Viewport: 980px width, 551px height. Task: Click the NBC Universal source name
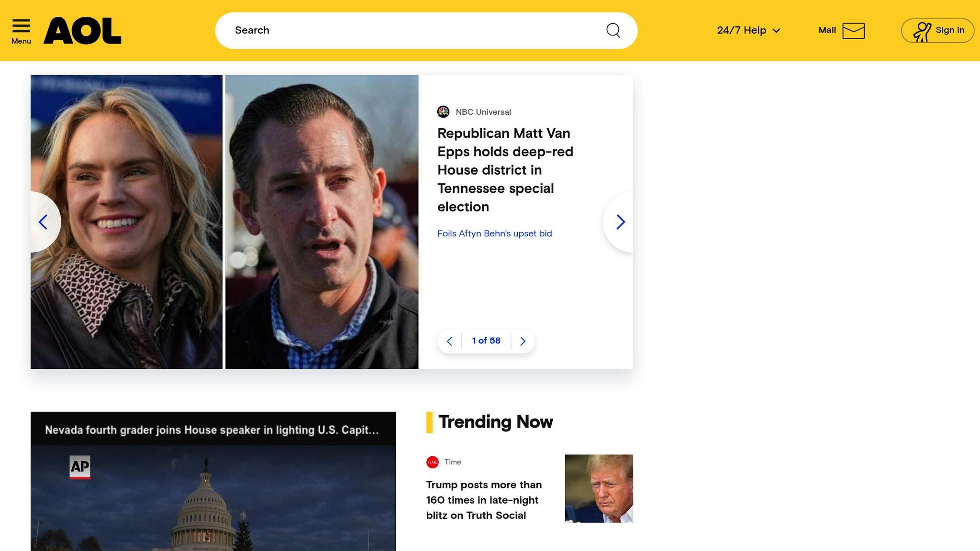coord(483,112)
